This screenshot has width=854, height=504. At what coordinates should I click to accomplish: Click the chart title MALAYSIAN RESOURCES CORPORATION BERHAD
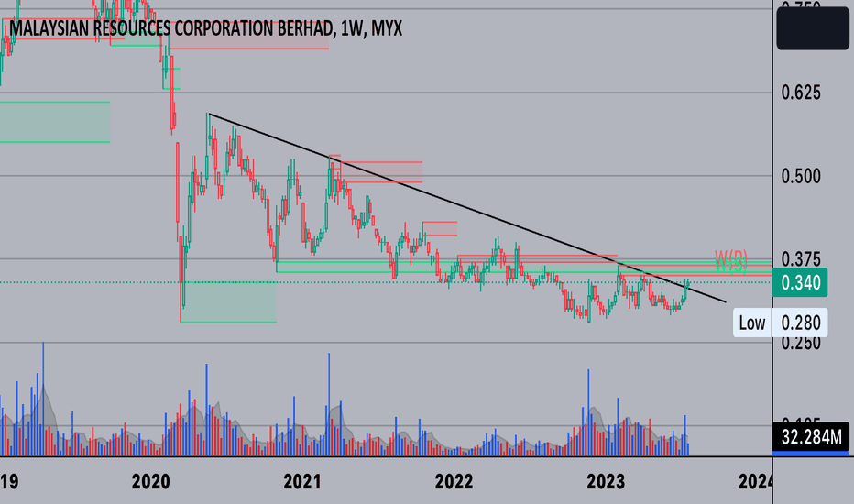click(206, 28)
